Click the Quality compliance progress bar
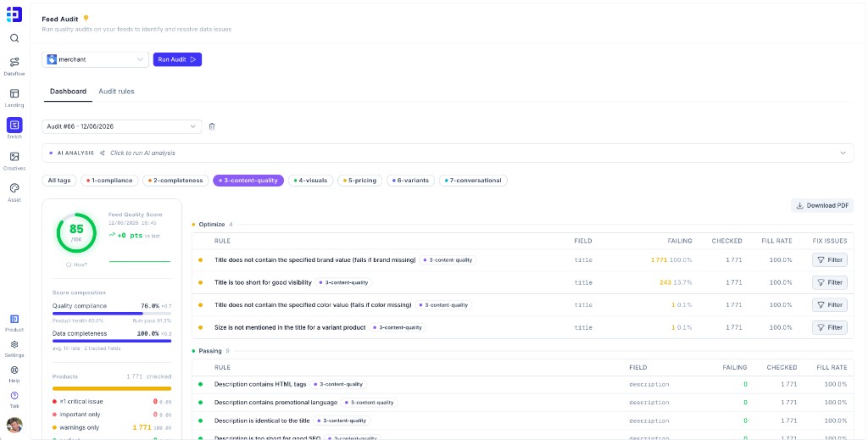Screen dimensions: 868x440 click(112, 314)
